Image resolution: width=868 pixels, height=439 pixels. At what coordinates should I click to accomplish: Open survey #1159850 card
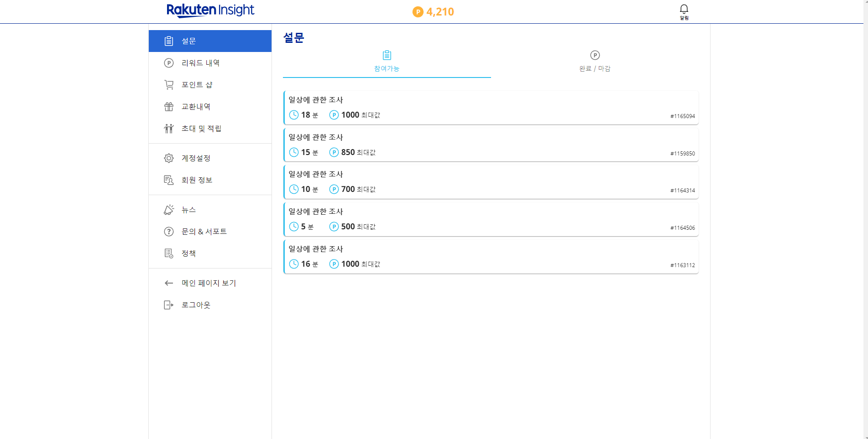(x=491, y=145)
